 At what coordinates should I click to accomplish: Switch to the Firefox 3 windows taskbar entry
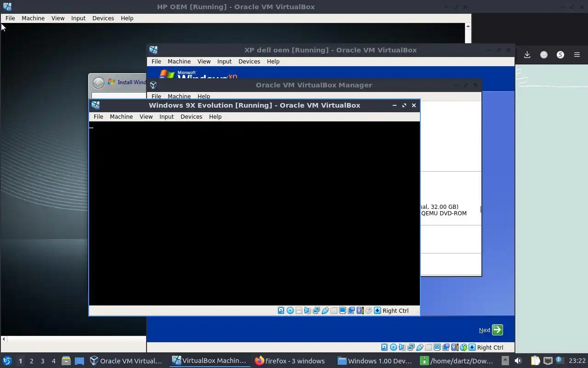coord(290,361)
